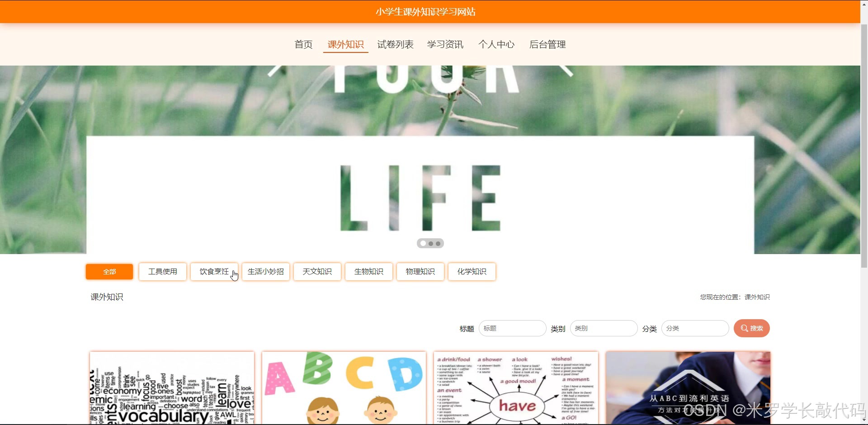This screenshot has width=868, height=425.
Task: Open the 试卷列表 menu item
Action: (396, 44)
